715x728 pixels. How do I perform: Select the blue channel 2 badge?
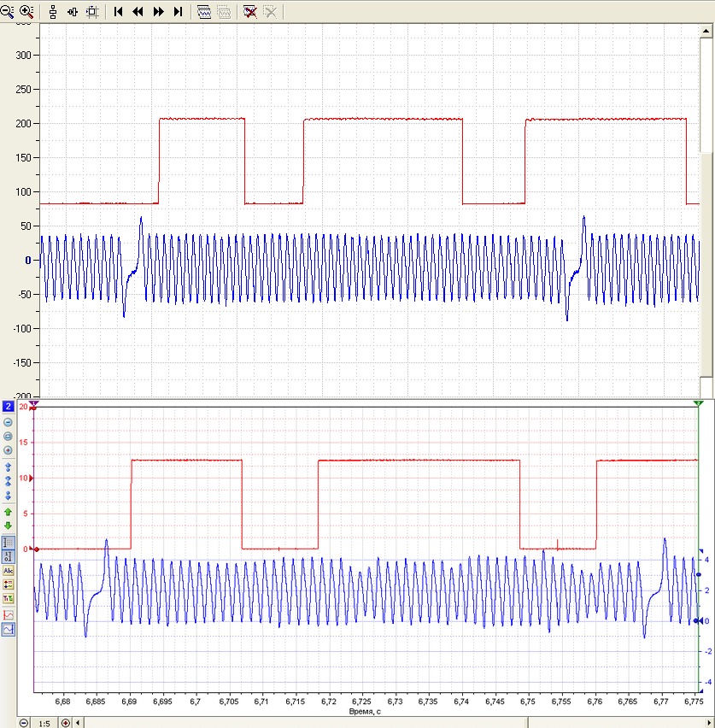[x=8, y=407]
